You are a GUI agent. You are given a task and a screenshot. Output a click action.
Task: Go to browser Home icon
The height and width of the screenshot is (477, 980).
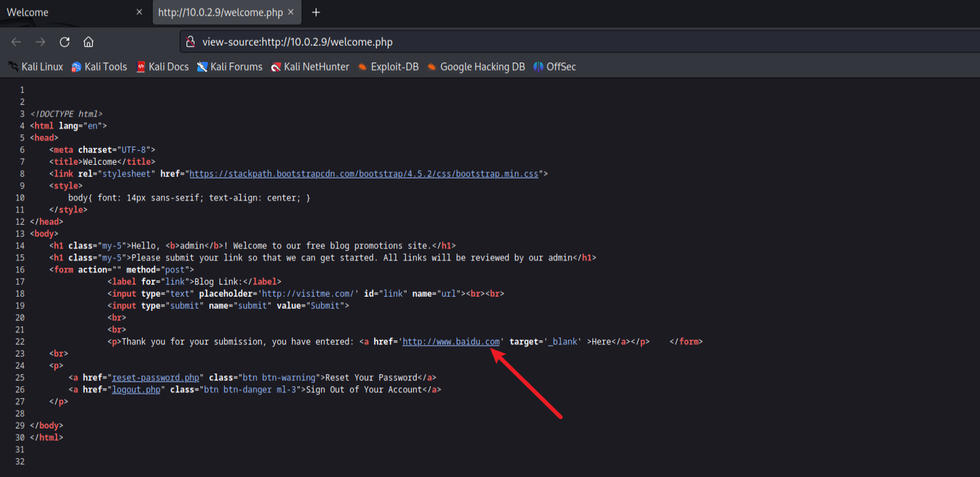pos(88,42)
